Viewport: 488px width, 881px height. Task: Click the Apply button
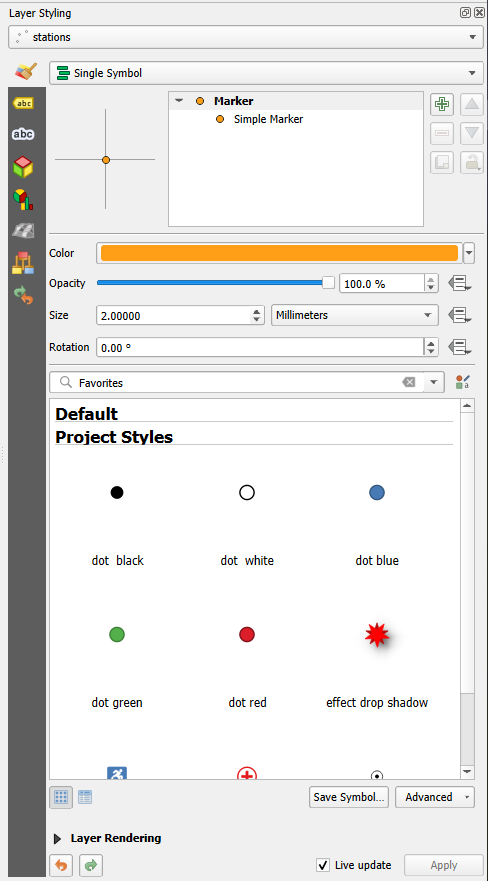(444, 865)
